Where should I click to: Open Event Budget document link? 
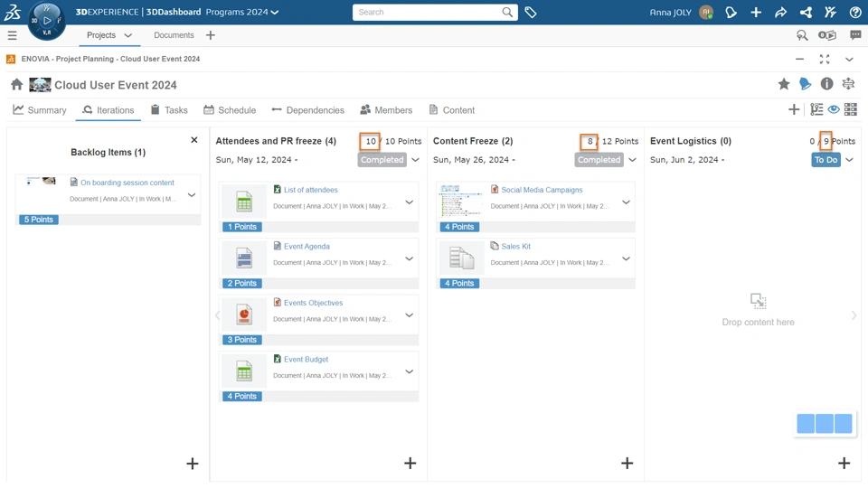pyautogui.click(x=307, y=359)
